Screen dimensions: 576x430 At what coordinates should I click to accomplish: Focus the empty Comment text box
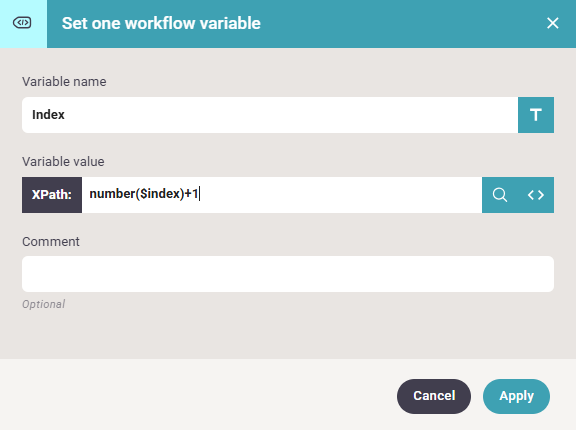point(288,274)
